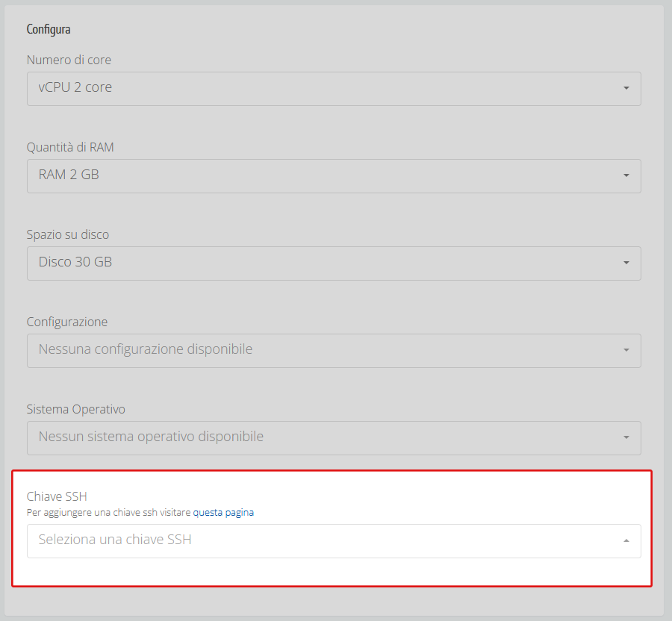Click the 'Numero di core' label
The image size is (672, 621).
(69, 60)
